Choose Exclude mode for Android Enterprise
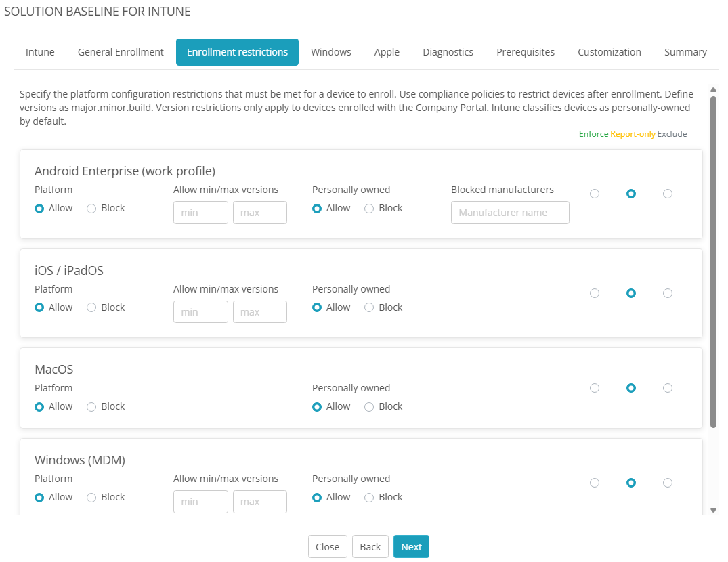 pos(668,194)
